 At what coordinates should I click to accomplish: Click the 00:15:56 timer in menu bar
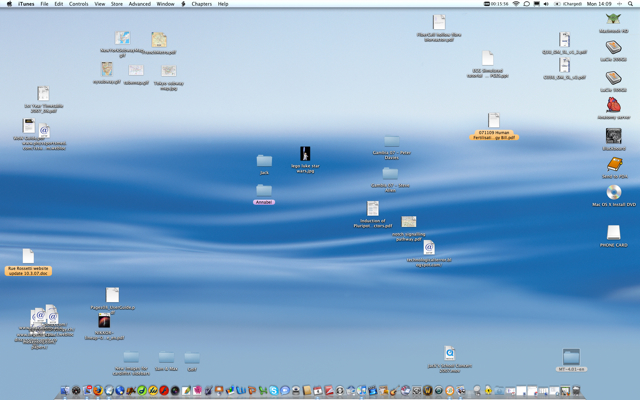(x=496, y=4)
